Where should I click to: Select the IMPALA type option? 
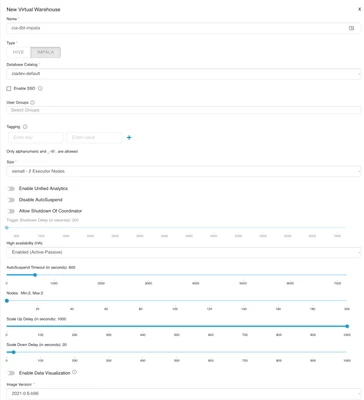coord(46,52)
